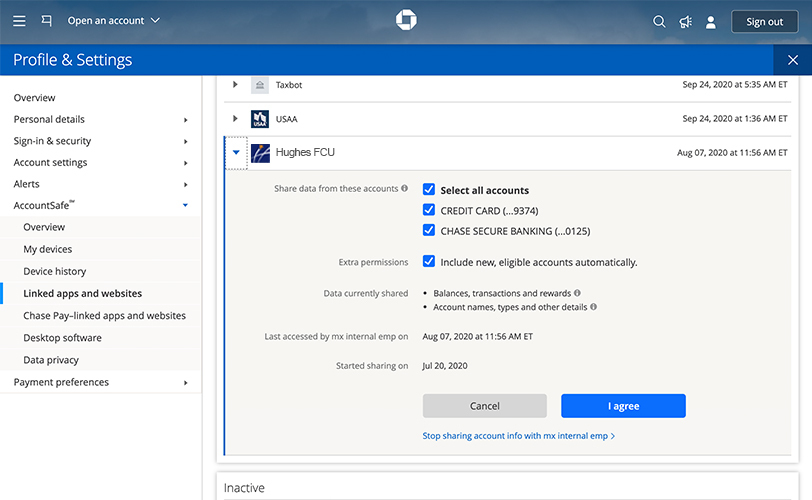This screenshot has width=812, height=500.
Task: Open the Open an account dropdown
Action: 113,21
